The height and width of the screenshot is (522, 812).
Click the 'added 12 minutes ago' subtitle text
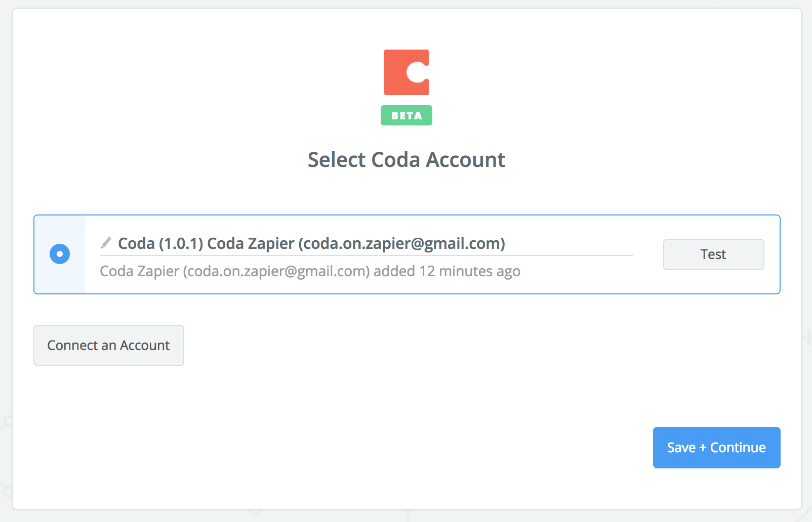coord(447,271)
